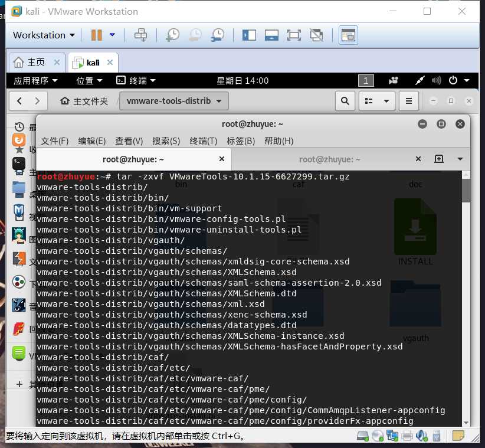Open terminal 查看(V) menu
Screen dimensions: 485x448
tap(129, 141)
